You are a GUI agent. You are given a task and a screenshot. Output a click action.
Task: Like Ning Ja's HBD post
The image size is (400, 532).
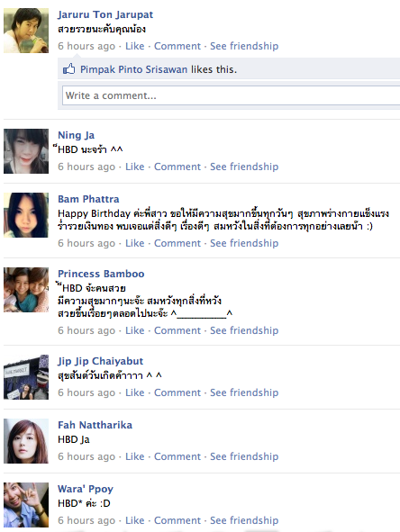[x=135, y=167]
